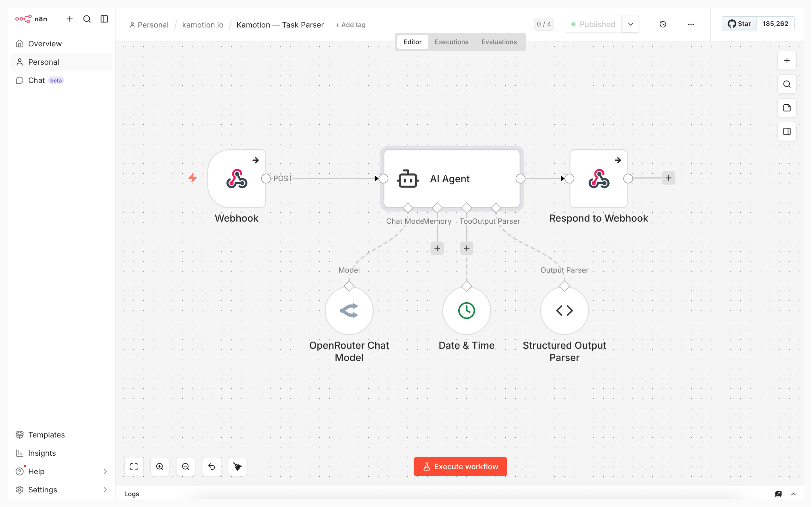Tidy up the workflow layout

[237, 466]
